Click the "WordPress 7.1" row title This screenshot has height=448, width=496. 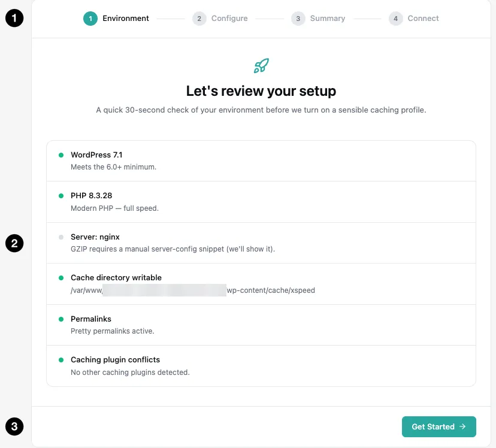[x=96, y=155]
